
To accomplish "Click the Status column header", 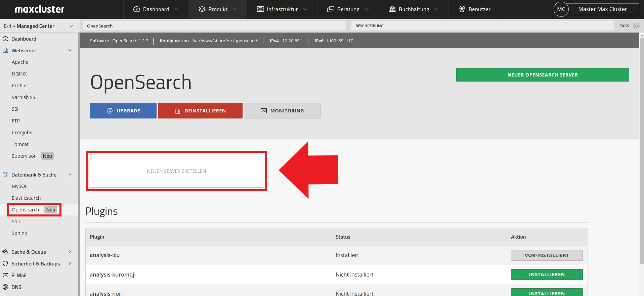I will pos(343,237).
